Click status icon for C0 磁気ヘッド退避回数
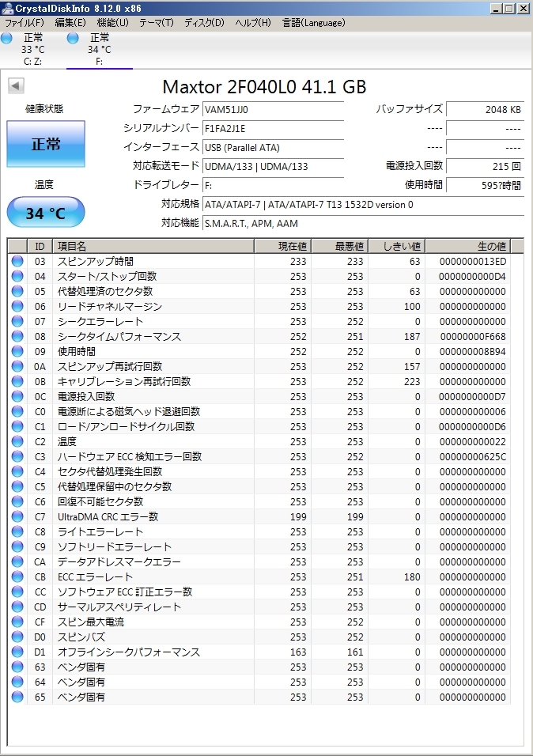This screenshot has height=756, width=533. (x=17, y=412)
